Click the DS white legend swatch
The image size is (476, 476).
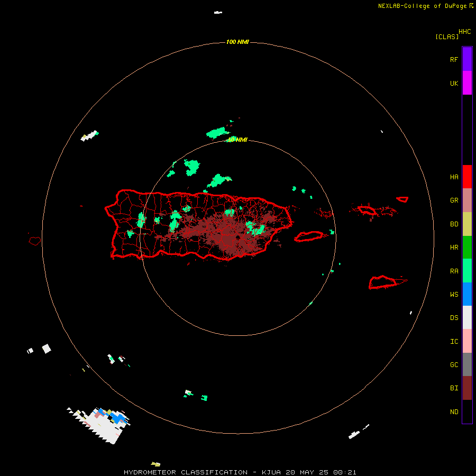467,317
